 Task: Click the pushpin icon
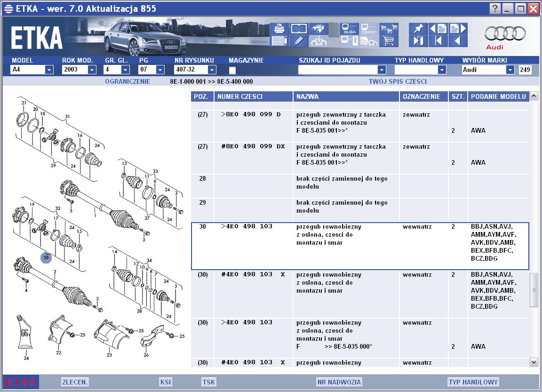pos(418,28)
